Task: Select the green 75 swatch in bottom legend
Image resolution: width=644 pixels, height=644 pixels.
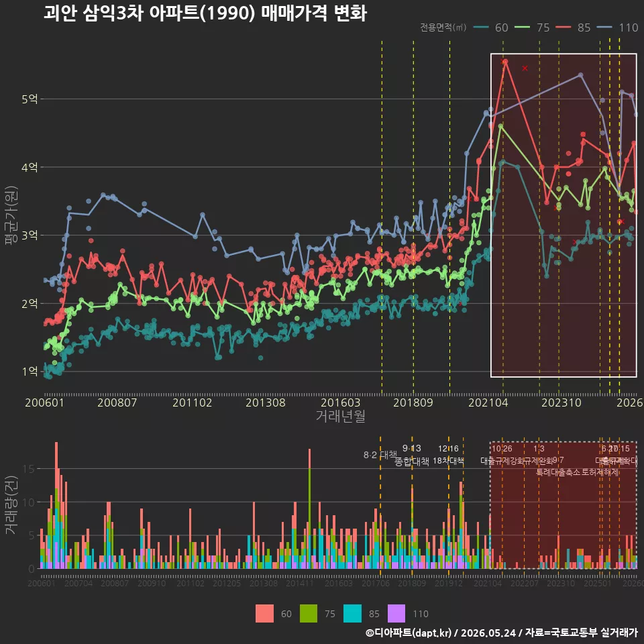Action: click(309, 614)
